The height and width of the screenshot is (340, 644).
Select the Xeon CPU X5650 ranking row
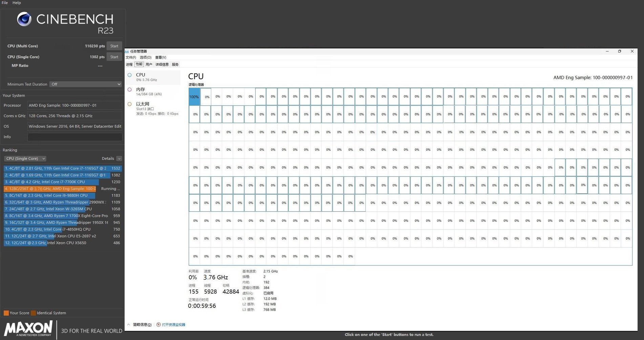[x=62, y=243]
